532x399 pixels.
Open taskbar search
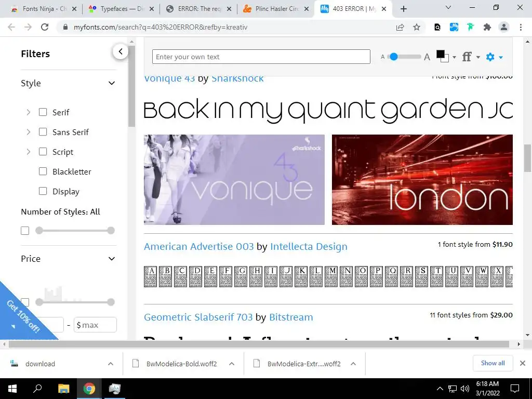37,389
